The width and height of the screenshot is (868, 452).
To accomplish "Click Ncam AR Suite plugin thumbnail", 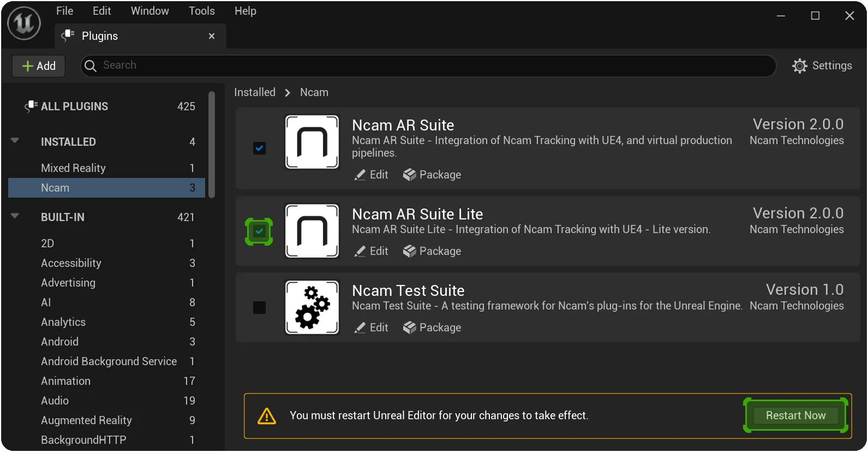I will (x=312, y=142).
